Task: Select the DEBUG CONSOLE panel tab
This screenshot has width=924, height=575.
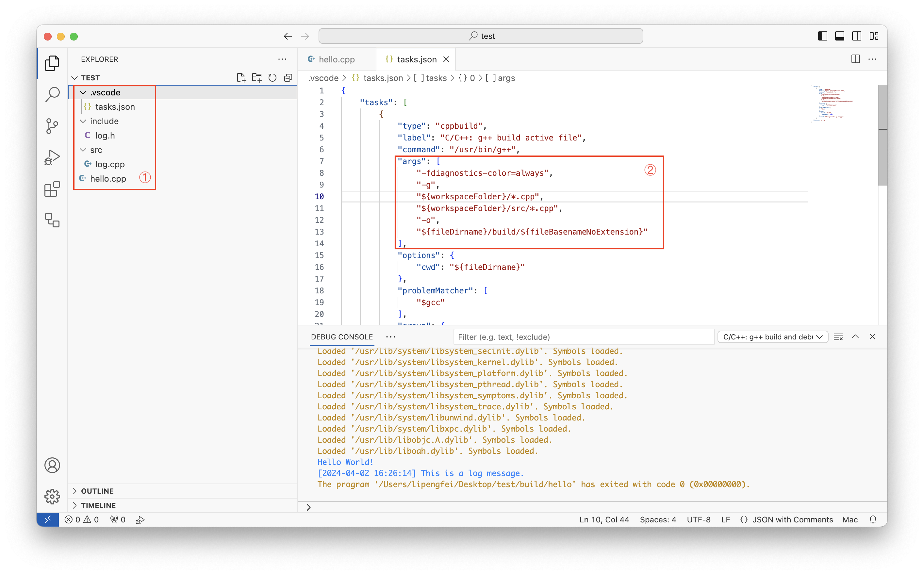Action: coord(342,337)
